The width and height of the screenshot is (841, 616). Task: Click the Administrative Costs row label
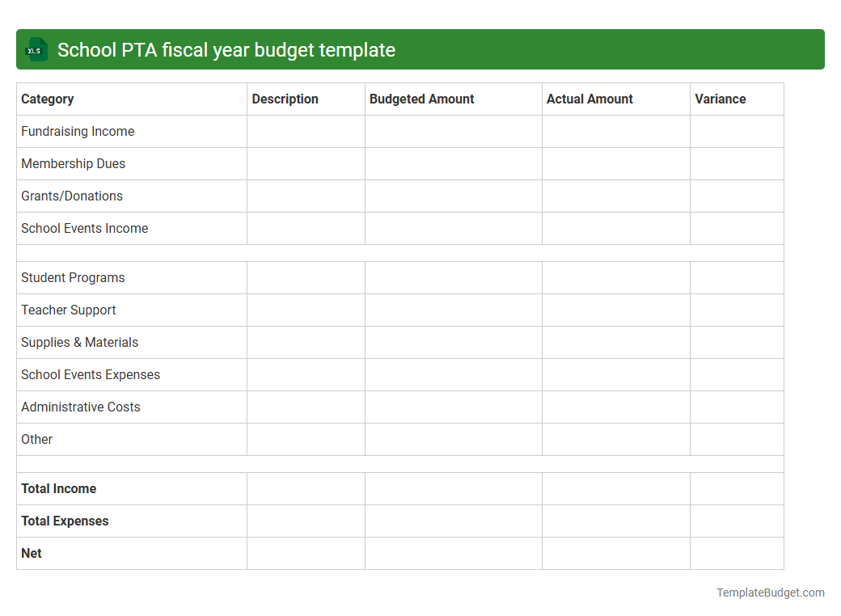coord(80,407)
